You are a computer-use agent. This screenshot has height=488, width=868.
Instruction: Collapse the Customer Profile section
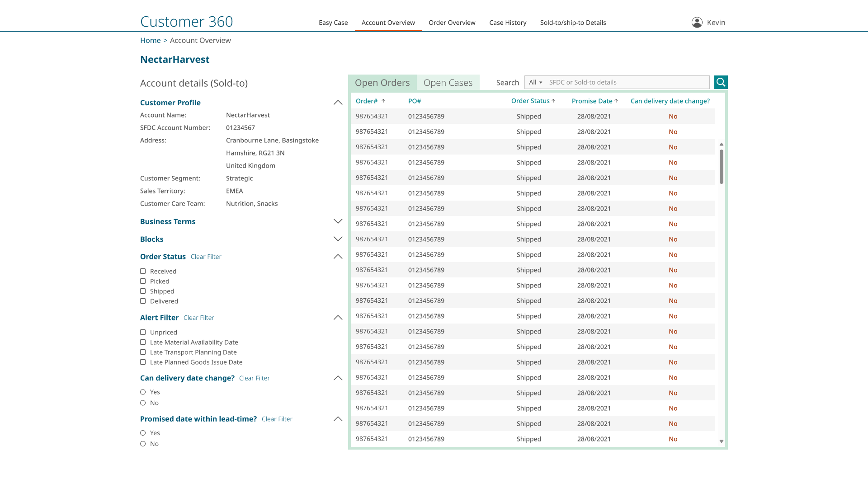[x=338, y=103]
